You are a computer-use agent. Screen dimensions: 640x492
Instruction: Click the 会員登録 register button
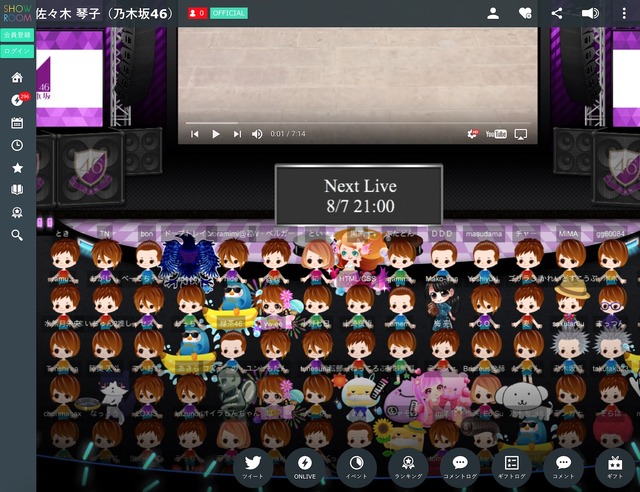coord(17,35)
